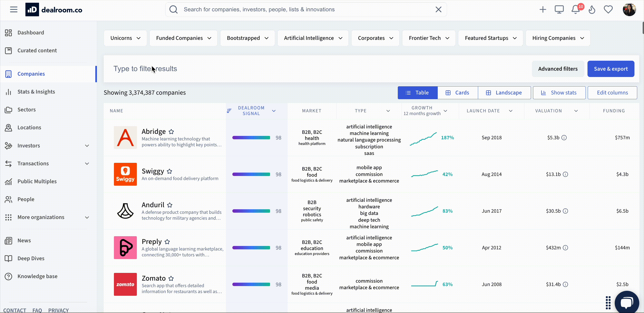Expand the Investors sidebar section
The image size is (644, 313).
coord(87,146)
